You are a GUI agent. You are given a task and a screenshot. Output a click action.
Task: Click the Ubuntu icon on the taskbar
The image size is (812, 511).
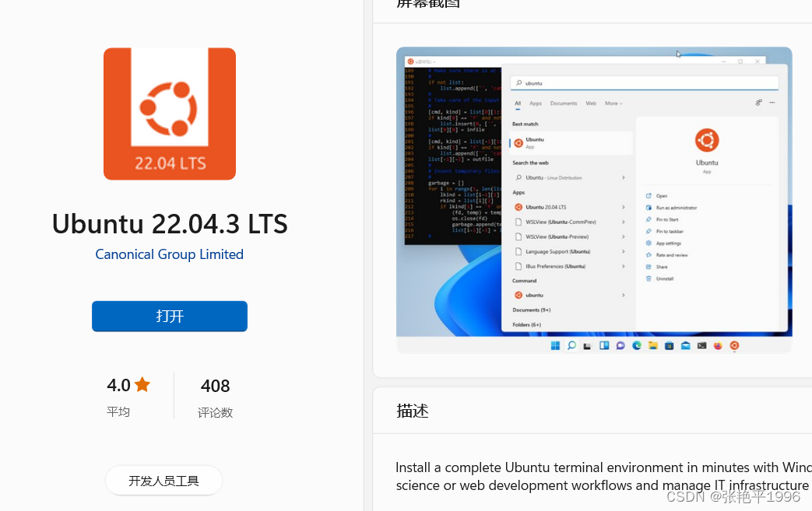coord(734,345)
